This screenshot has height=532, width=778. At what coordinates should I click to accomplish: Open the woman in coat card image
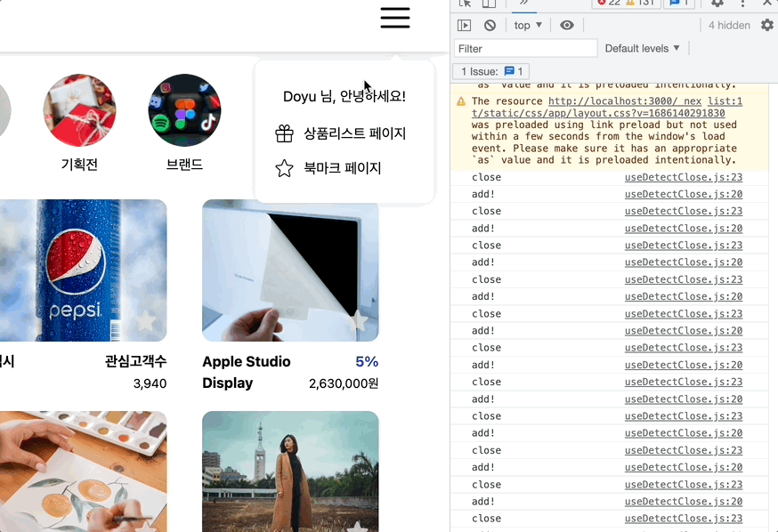(x=290, y=472)
